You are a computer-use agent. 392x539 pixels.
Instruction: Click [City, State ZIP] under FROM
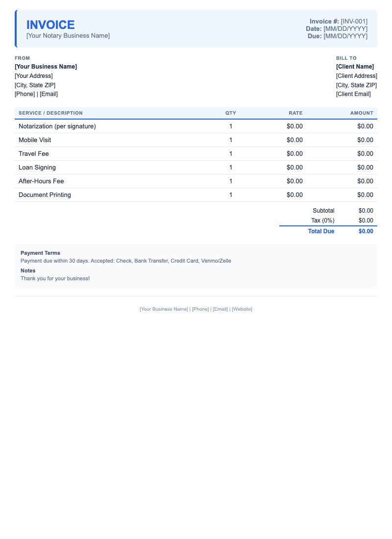[35, 85]
